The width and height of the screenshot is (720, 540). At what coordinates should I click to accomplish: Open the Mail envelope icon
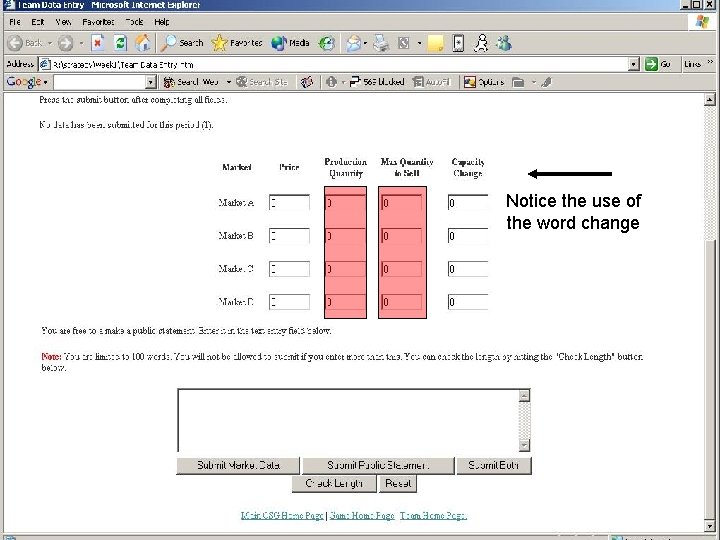pos(354,43)
